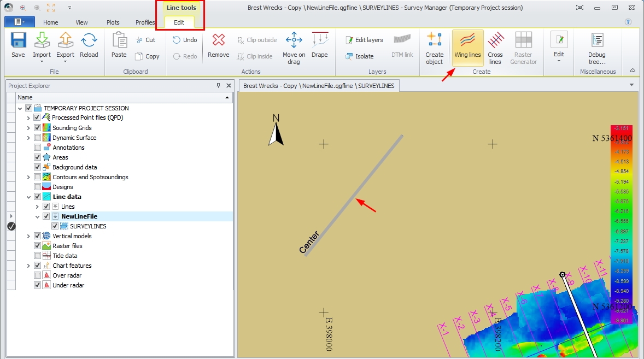Select the Wing lines tool

[467, 47]
